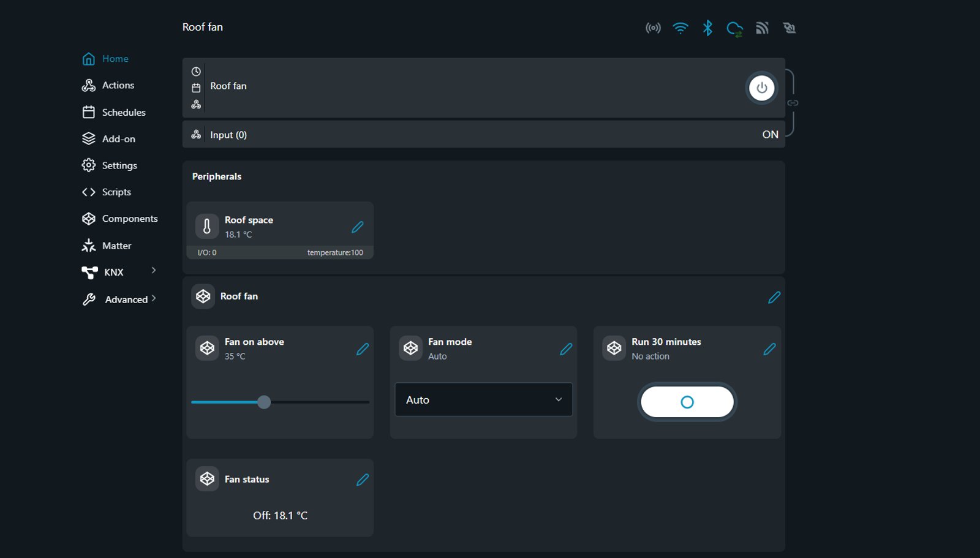Edit the Fan on above setting
The image size is (980, 558).
coord(363,349)
